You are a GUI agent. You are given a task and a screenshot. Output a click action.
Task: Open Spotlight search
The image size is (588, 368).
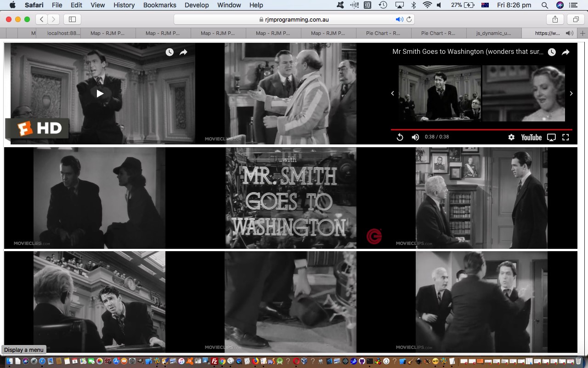(545, 5)
